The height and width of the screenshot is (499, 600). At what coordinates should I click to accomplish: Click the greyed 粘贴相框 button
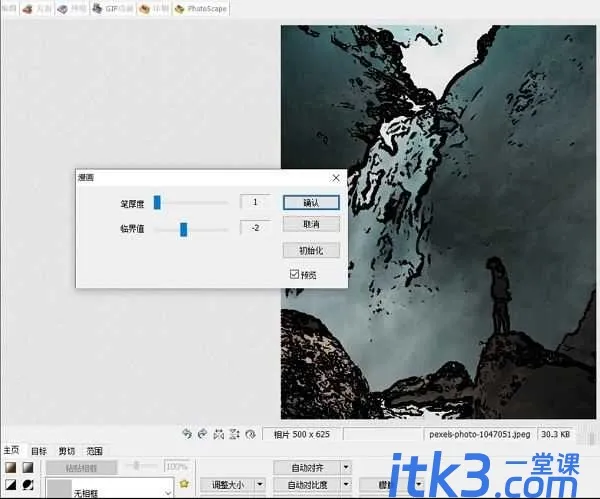click(x=81, y=468)
